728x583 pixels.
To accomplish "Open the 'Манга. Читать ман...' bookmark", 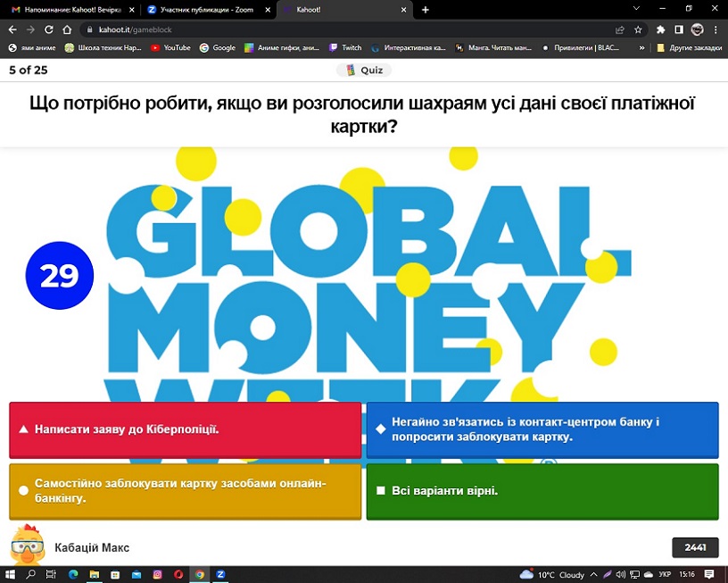I will point(493,48).
